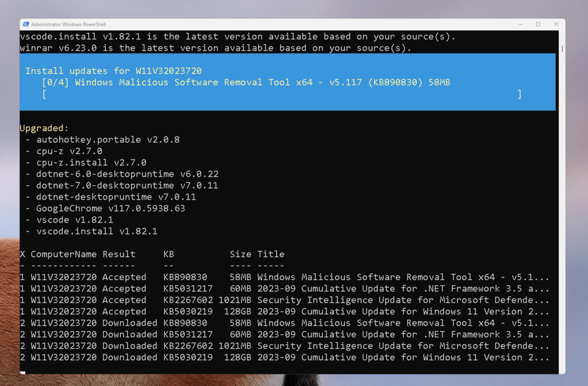Click the blinking cursor at the prompt bottom
The width and height of the screenshot is (588, 386).
tap(22, 373)
